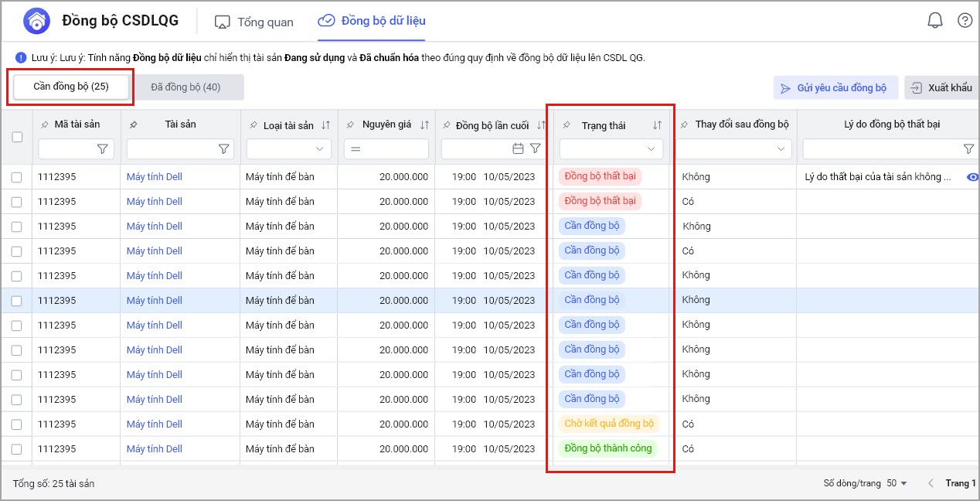The image size is (980, 501).
Task: View failure reason with the eye icon
Action: pos(972,177)
